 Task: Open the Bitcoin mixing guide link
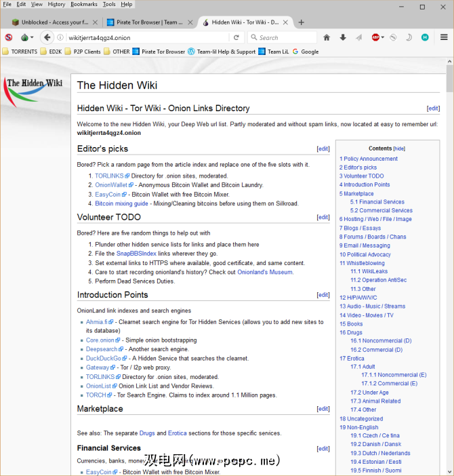point(121,203)
